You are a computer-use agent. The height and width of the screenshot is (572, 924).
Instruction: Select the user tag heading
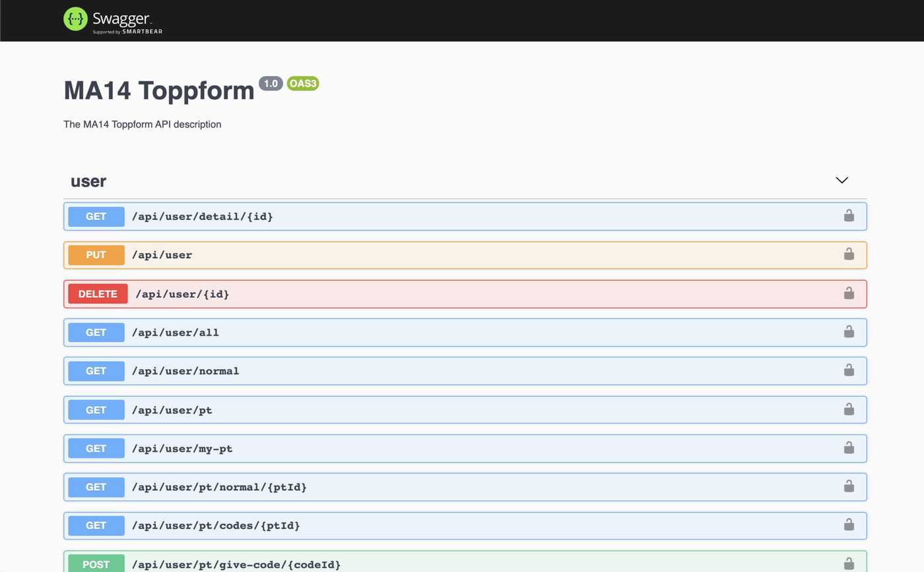point(88,180)
